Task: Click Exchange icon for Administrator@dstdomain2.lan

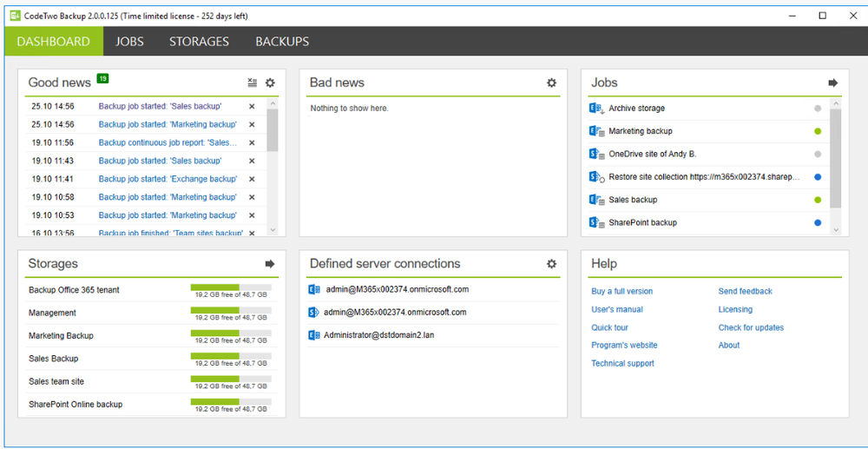Action: [x=314, y=335]
